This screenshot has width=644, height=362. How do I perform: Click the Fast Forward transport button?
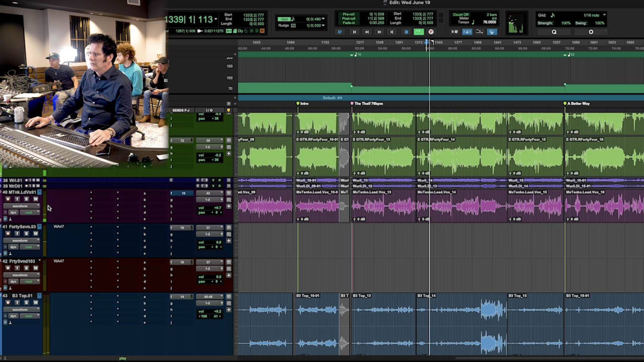(379, 32)
